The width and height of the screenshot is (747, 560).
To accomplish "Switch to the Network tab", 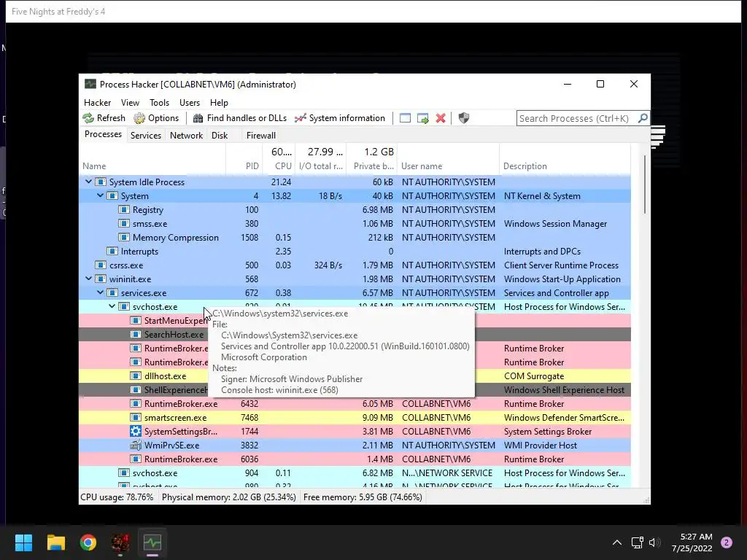I will click(186, 135).
